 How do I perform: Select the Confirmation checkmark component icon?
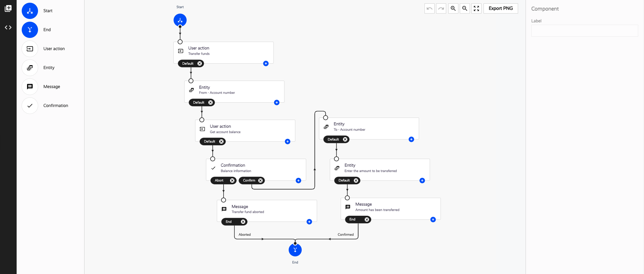30,105
